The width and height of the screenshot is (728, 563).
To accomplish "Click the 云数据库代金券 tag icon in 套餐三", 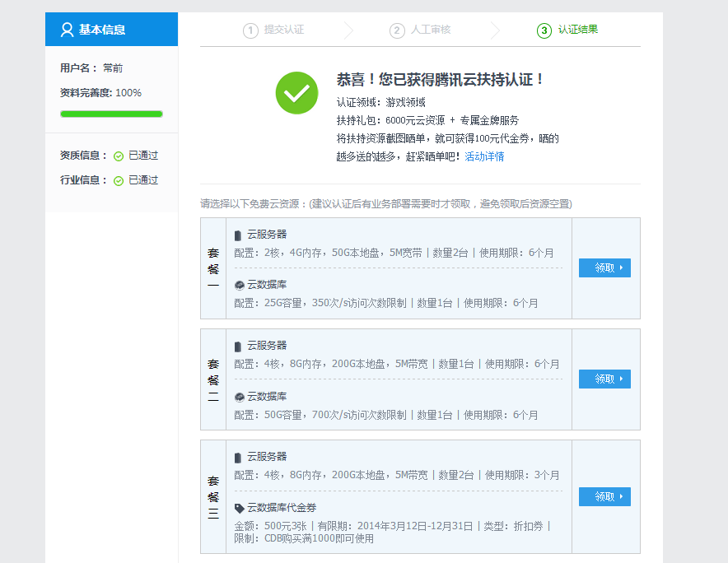I will (x=239, y=508).
